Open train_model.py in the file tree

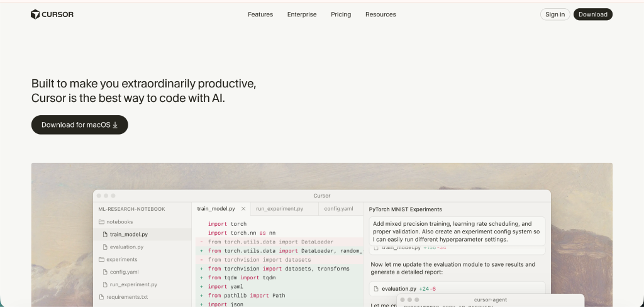[x=128, y=235]
